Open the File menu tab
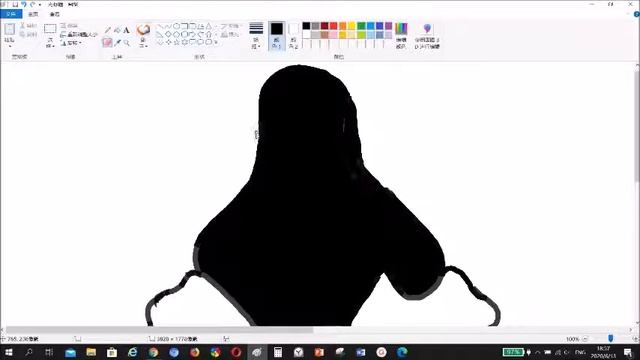 (x=11, y=14)
